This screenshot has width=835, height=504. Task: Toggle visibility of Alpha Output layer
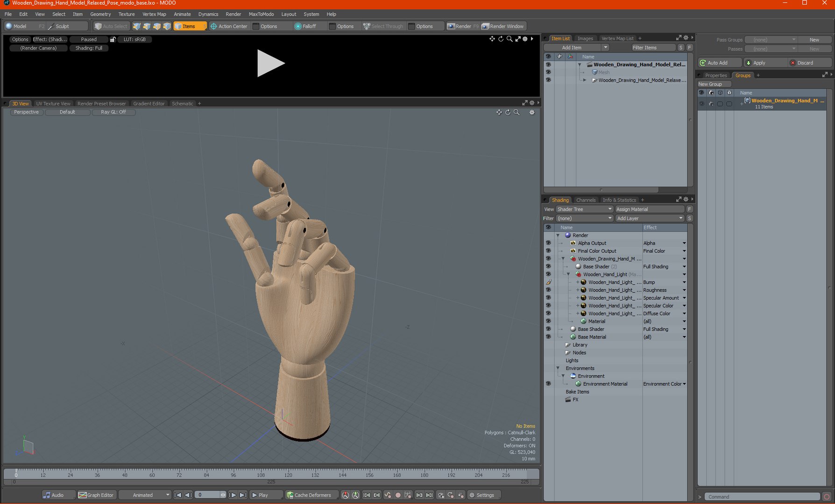click(548, 243)
